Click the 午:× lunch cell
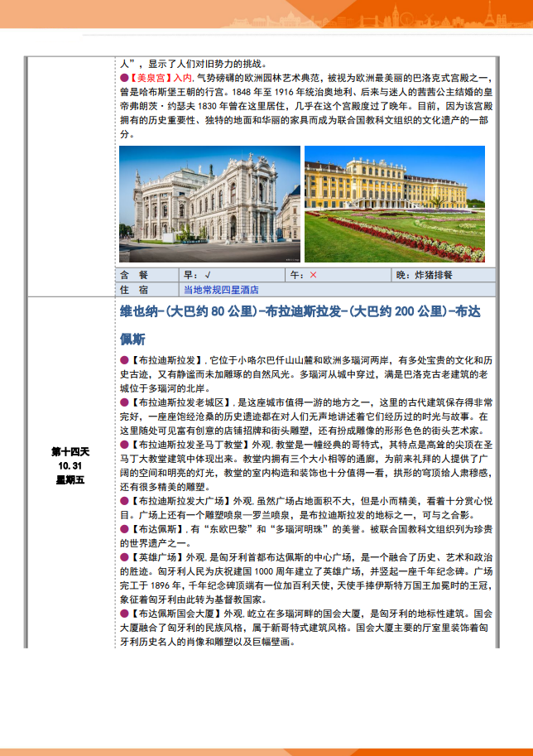 click(x=339, y=275)
